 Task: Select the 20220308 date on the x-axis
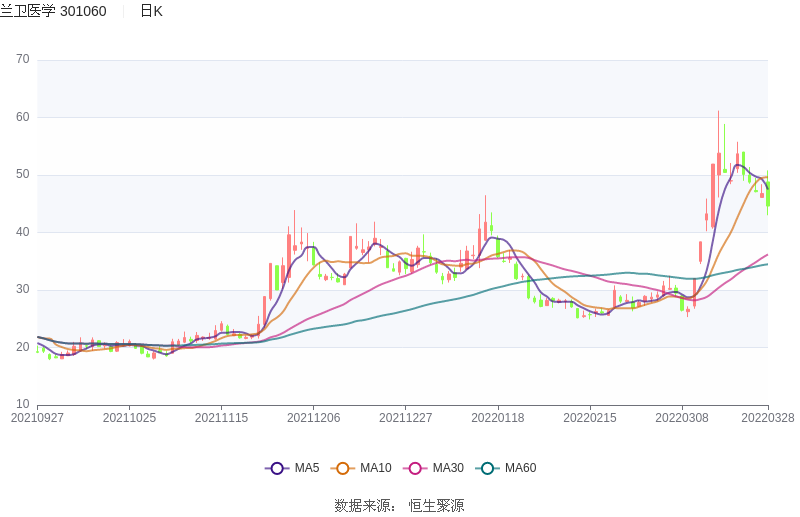[x=681, y=418]
